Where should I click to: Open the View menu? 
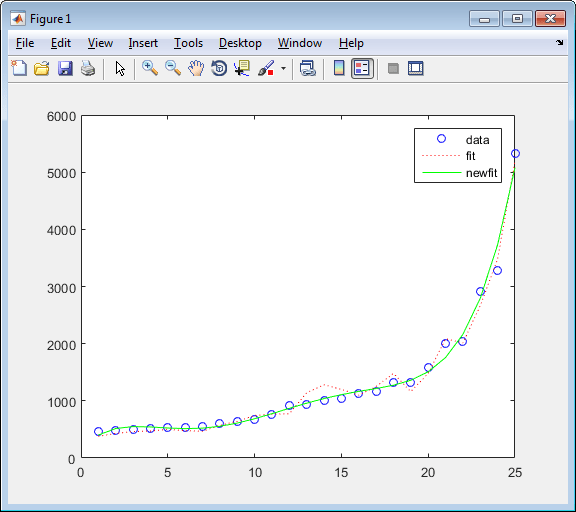(100, 43)
